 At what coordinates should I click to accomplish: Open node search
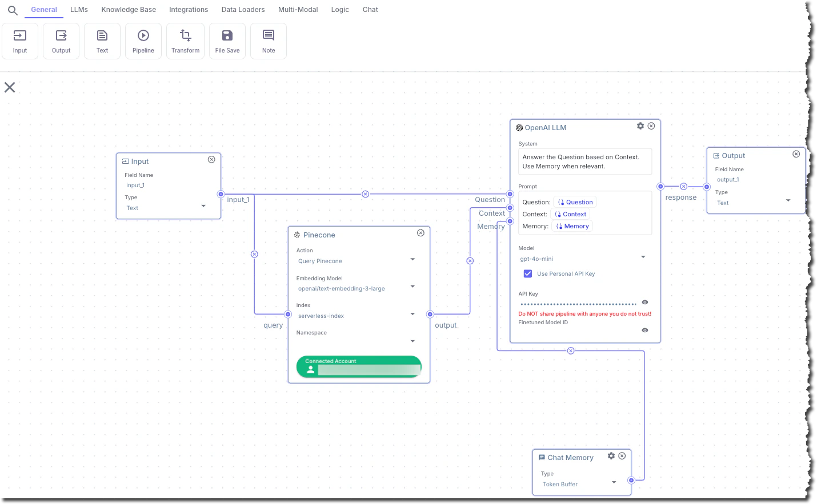pyautogui.click(x=12, y=10)
